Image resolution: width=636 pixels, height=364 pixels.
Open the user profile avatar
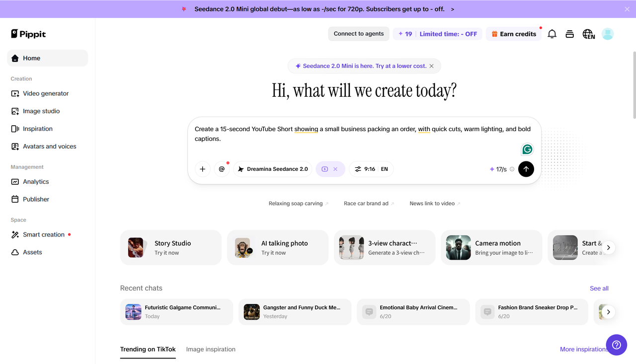[x=608, y=34]
